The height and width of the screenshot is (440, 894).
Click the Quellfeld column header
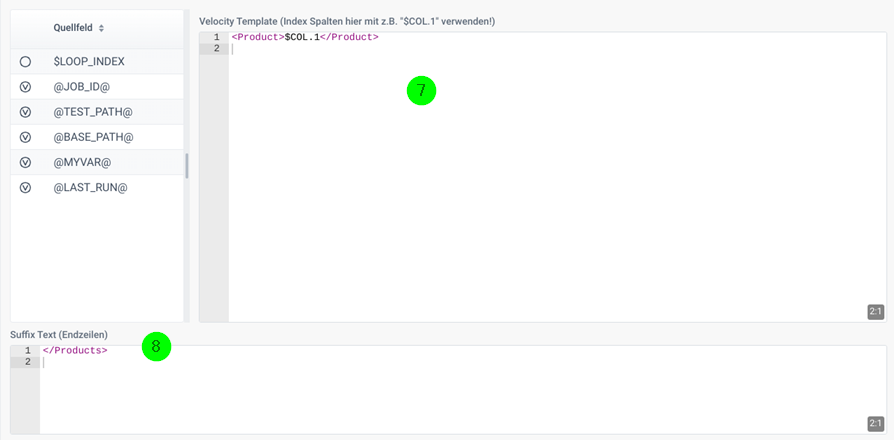pos(73,28)
